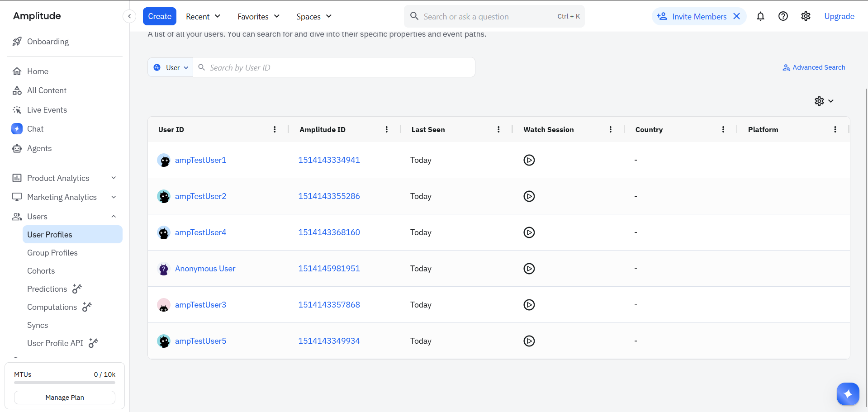868x412 pixels.
Task: Click Invite Members
Action: [x=692, y=16]
